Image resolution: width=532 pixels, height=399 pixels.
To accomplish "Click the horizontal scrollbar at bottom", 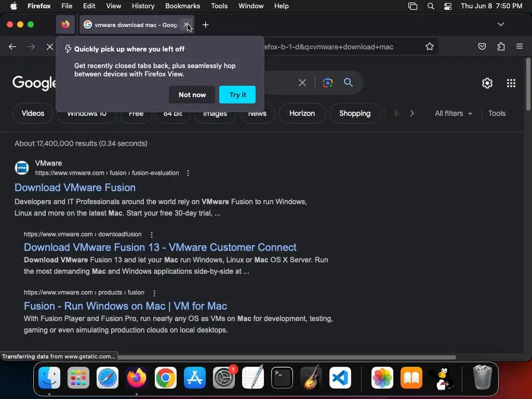I will click(286, 357).
